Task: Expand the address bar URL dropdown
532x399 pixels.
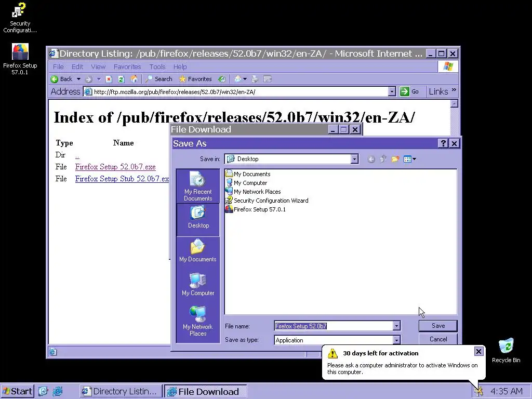Action: coord(392,91)
